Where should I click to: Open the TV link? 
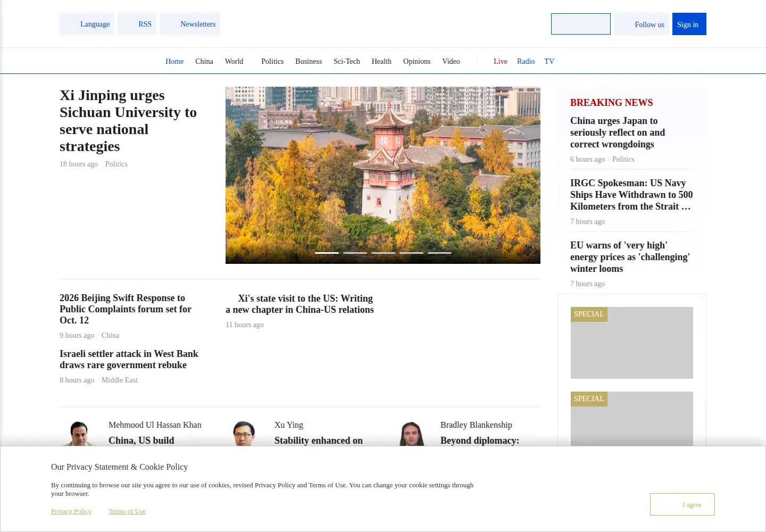point(549,61)
